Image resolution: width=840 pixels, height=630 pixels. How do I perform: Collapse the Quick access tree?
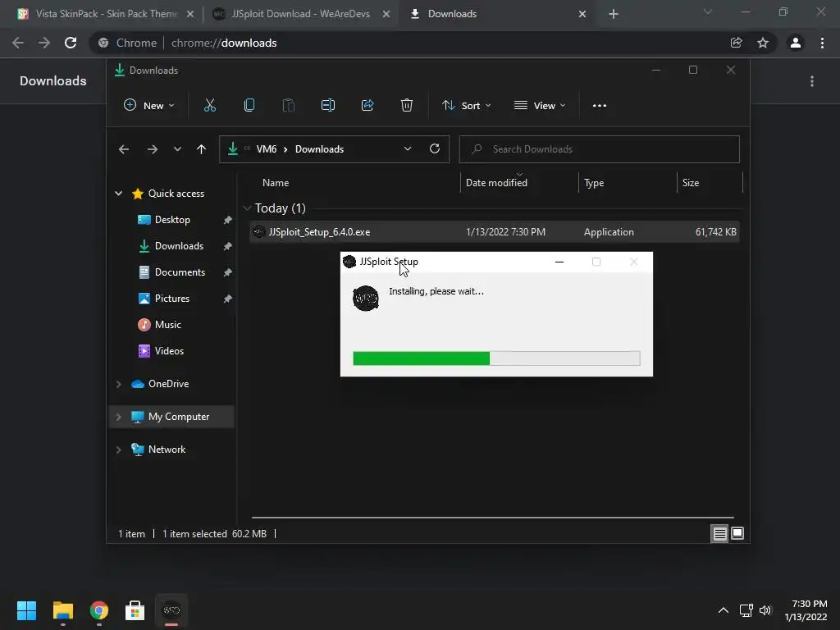[118, 194]
